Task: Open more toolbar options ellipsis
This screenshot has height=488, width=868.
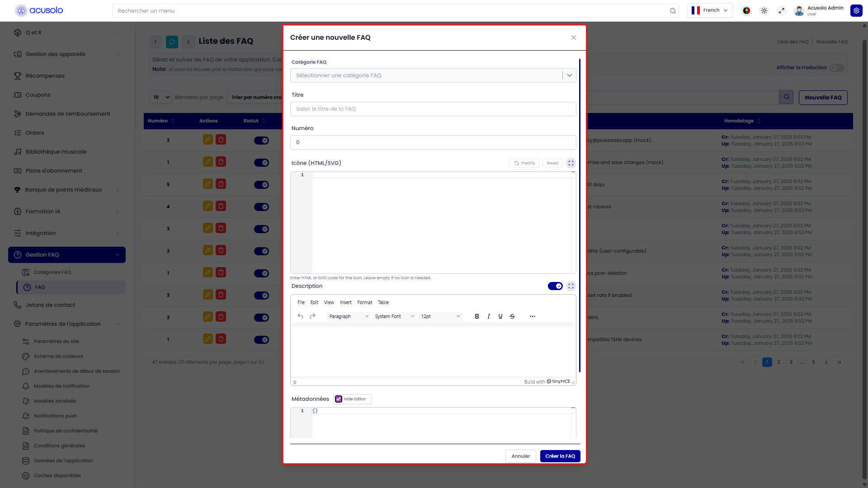Action: pos(533,316)
